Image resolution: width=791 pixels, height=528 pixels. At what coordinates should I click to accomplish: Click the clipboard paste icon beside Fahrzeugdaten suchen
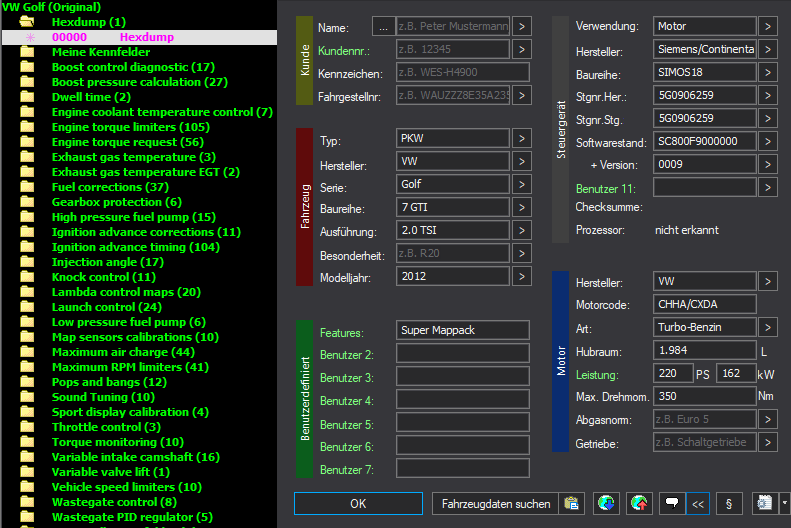click(x=572, y=503)
